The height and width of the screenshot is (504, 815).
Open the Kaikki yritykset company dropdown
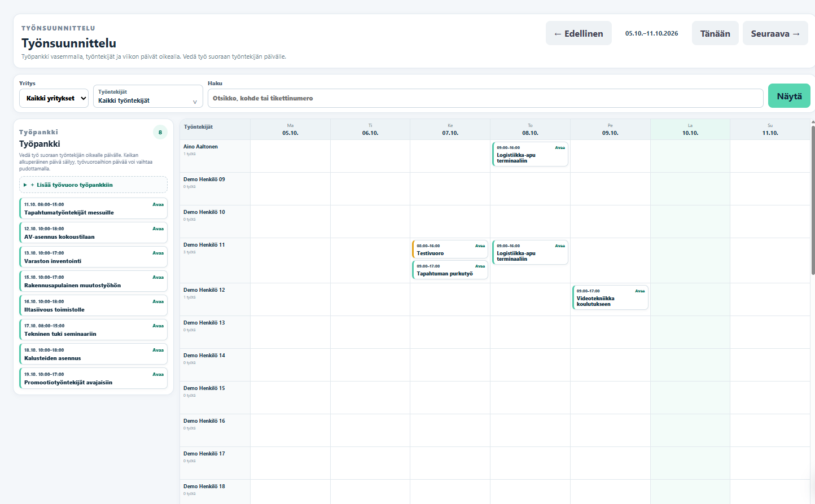(54, 98)
